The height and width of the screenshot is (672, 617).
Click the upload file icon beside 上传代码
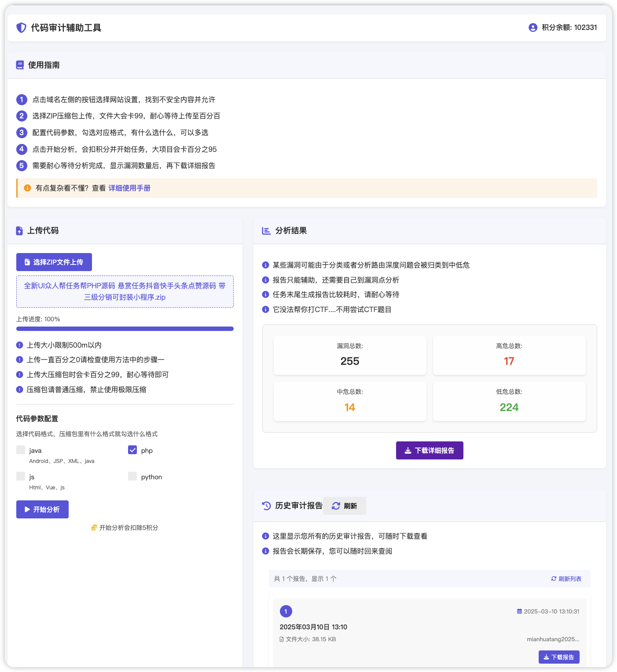pyautogui.click(x=20, y=230)
